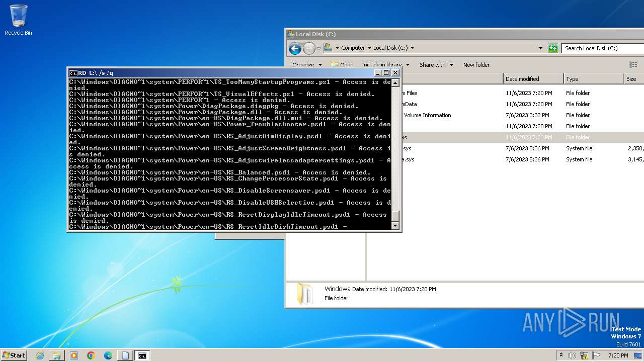Click the command prompt title bar icon
The image size is (644, 362).
(73, 73)
